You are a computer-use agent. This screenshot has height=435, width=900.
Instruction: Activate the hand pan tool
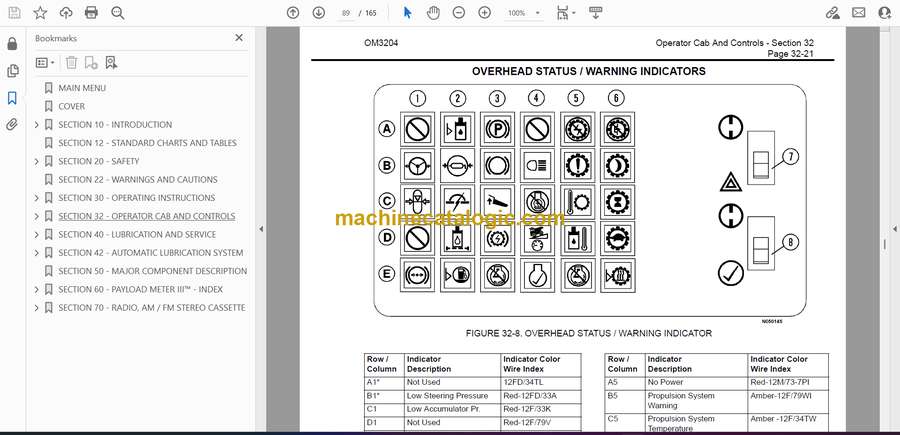point(433,13)
